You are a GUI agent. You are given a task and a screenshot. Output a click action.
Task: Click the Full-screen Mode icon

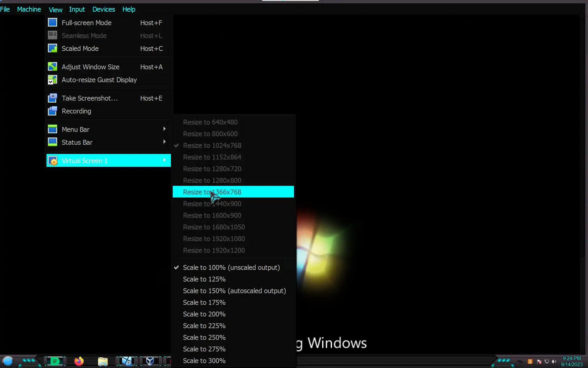pos(52,23)
